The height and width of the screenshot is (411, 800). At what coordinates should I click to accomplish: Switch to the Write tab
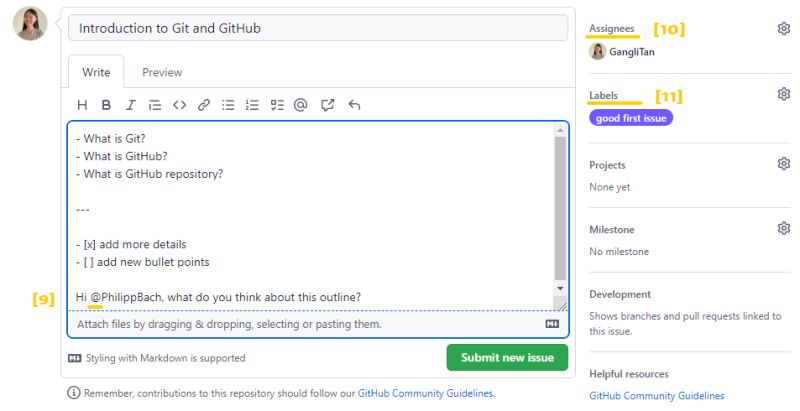[96, 72]
